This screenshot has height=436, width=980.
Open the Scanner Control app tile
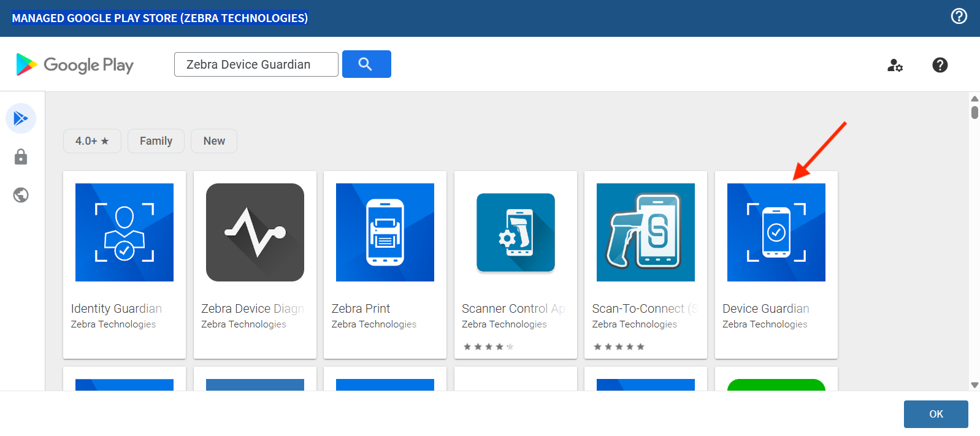[x=515, y=264]
